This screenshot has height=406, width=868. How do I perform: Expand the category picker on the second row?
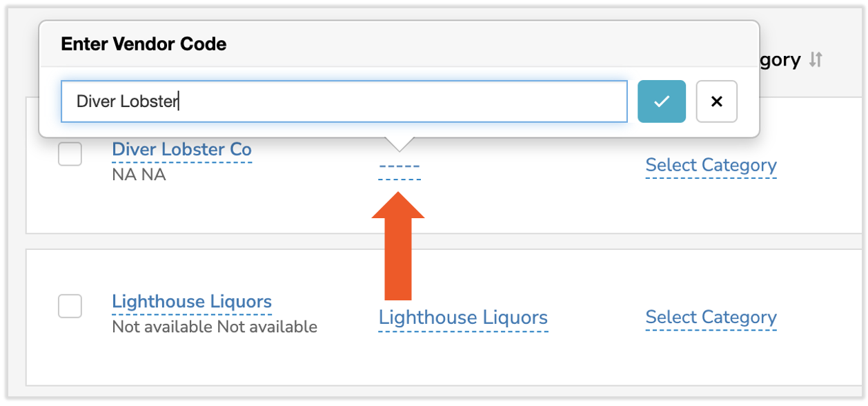point(711,318)
